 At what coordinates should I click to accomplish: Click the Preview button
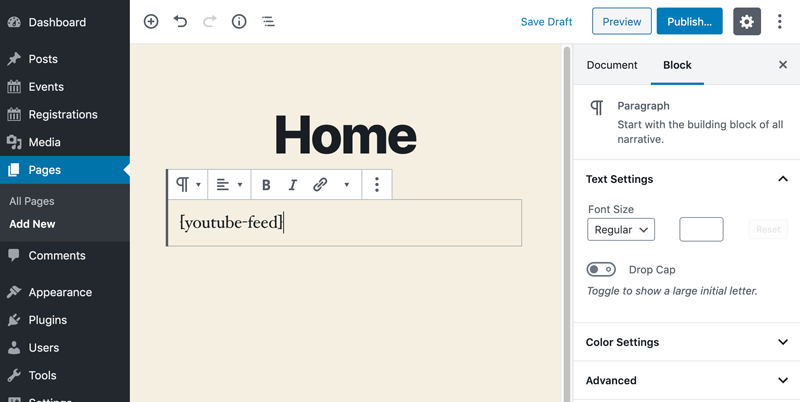[621, 22]
